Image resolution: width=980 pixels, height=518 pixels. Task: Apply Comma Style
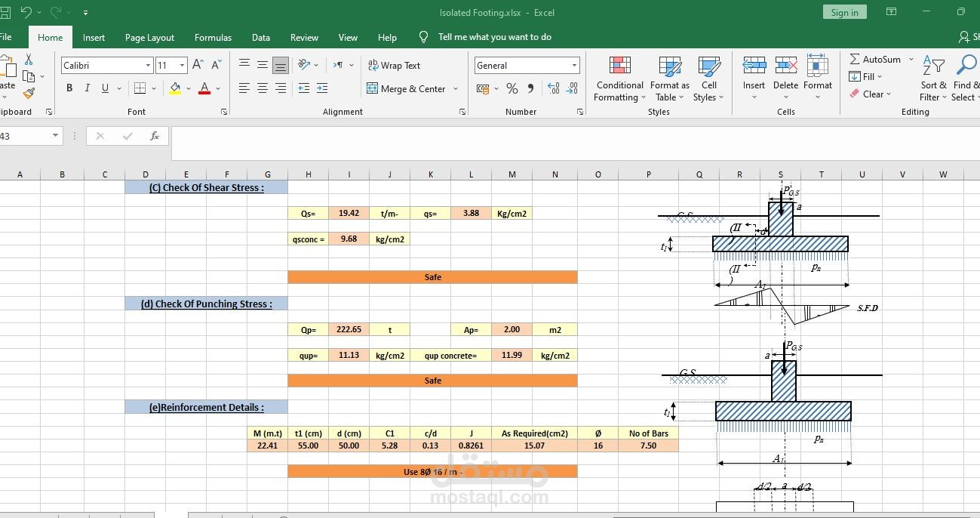point(530,88)
